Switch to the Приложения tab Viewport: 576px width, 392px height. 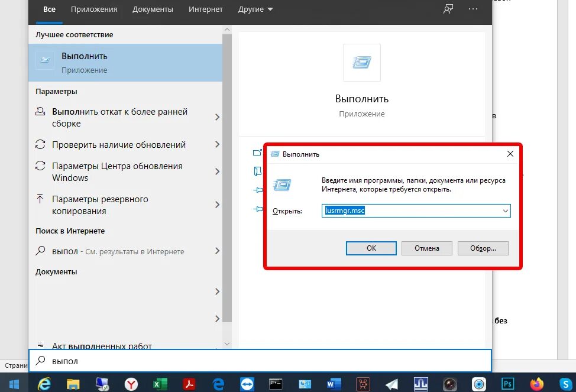pos(94,9)
